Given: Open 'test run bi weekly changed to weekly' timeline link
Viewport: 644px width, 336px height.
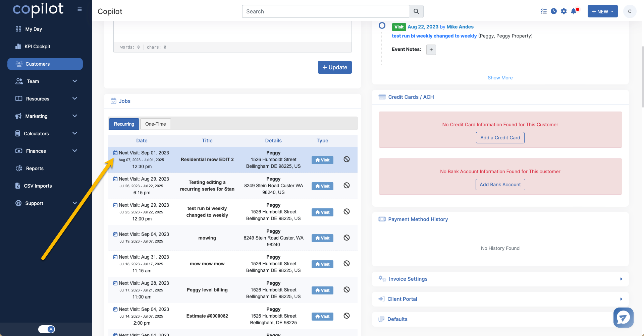Looking at the screenshot, I should point(434,36).
